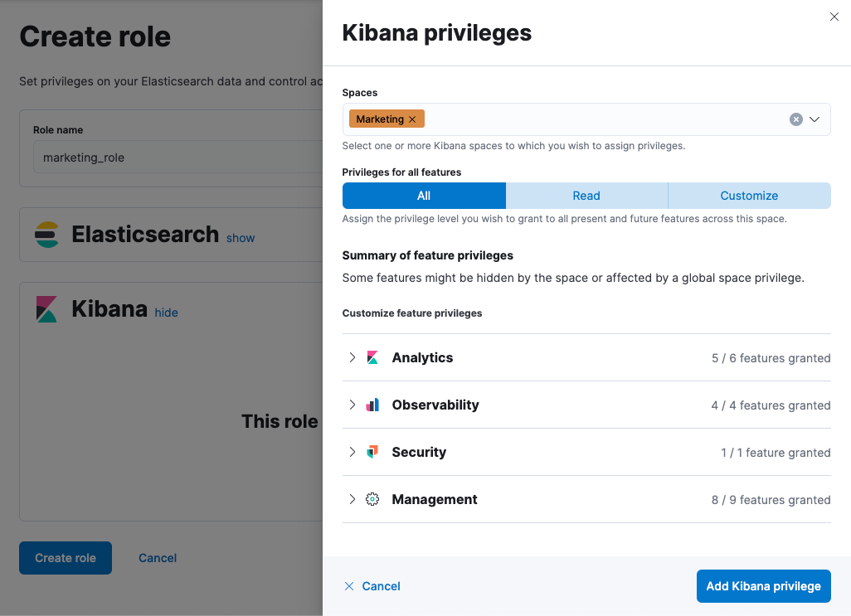Click the Elasticsearch logo icon
This screenshot has width=851, height=616.
47,235
